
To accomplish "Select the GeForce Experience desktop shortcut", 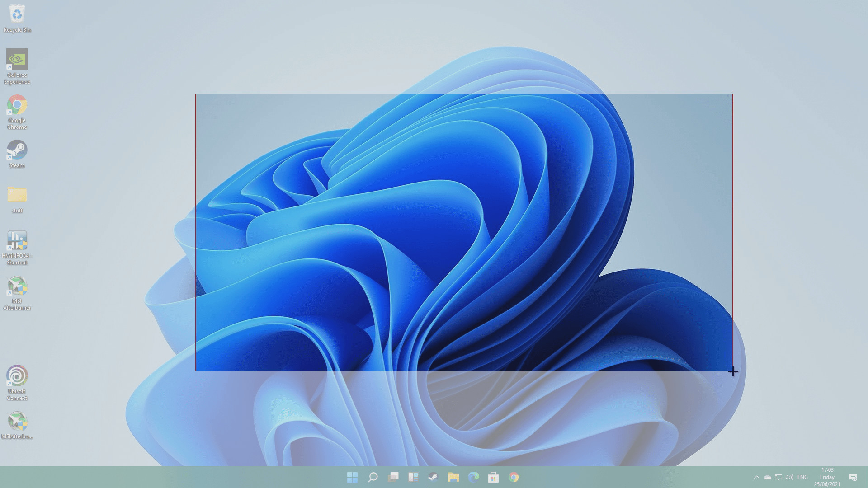I will click(x=17, y=66).
